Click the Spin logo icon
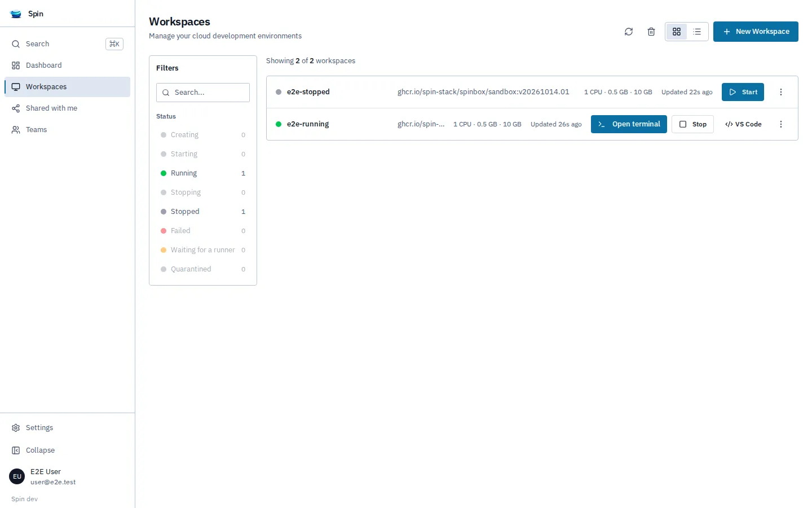The image size is (812, 508). coord(16,14)
